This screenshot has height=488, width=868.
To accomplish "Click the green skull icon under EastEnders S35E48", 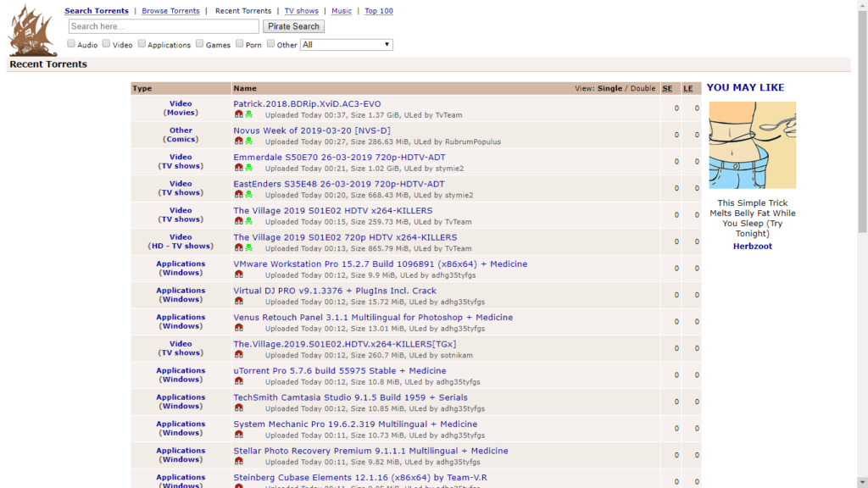I will click(249, 194).
